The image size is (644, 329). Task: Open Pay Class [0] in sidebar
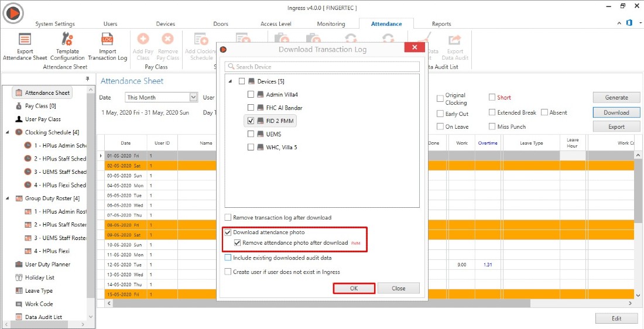36,106
